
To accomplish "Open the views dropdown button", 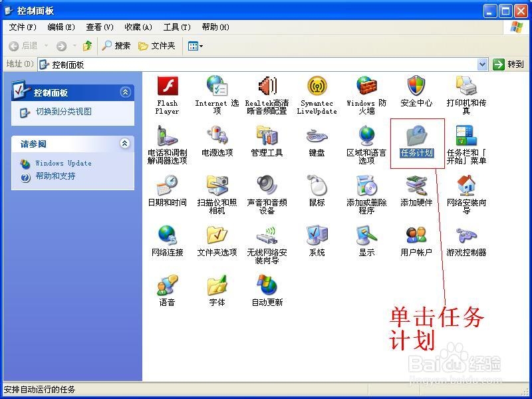I will click(x=195, y=46).
